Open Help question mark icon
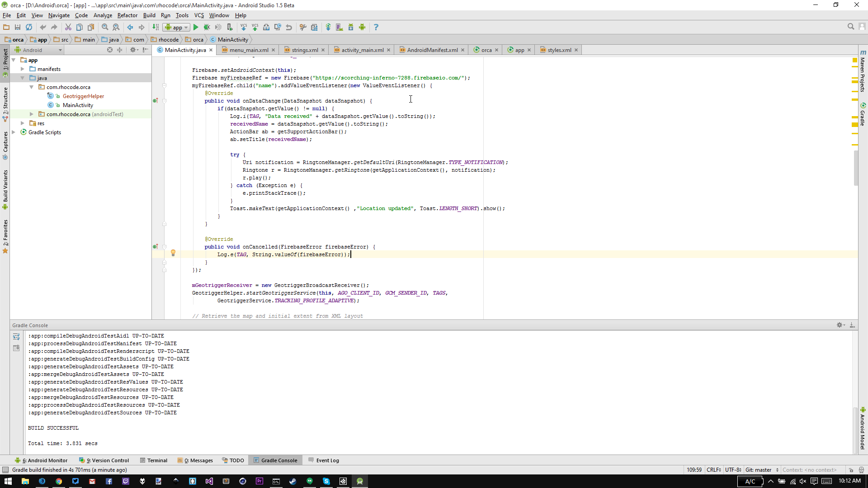The height and width of the screenshot is (488, 868). (x=376, y=28)
